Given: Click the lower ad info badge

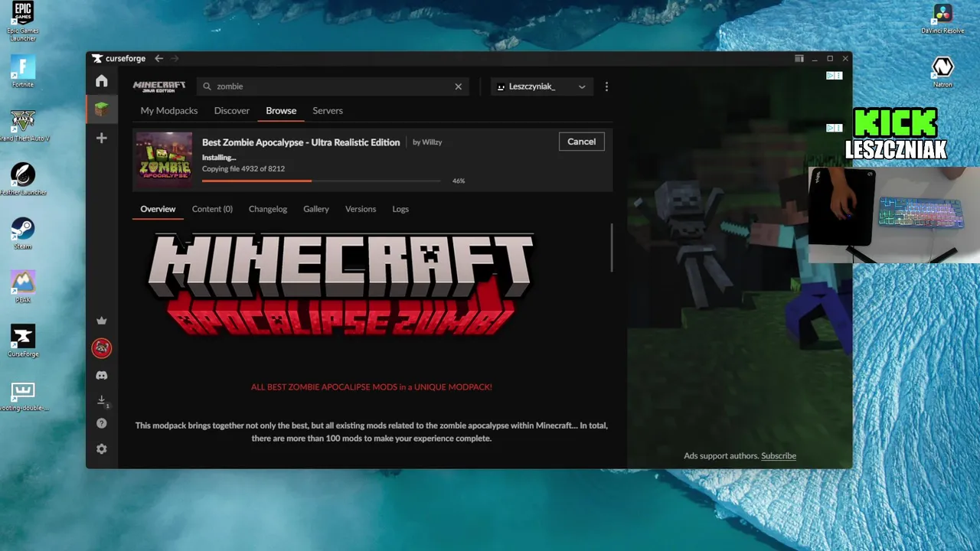Looking at the screenshot, I should pyautogui.click(x=835, y=128).
